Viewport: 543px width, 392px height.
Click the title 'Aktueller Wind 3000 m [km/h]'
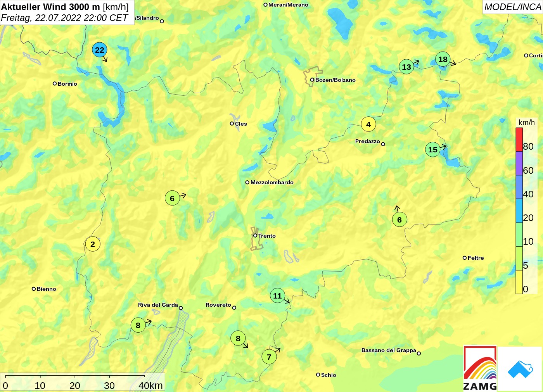(x=65, y=7)
